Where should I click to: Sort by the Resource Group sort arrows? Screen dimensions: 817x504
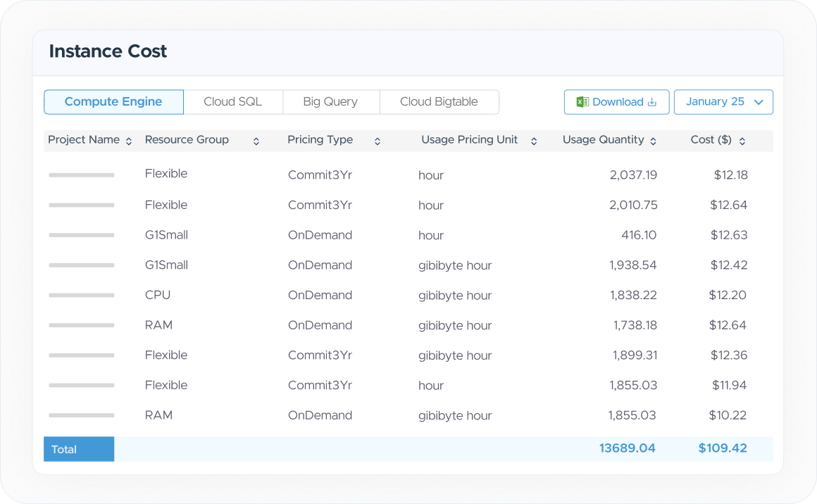coord(256,141)
